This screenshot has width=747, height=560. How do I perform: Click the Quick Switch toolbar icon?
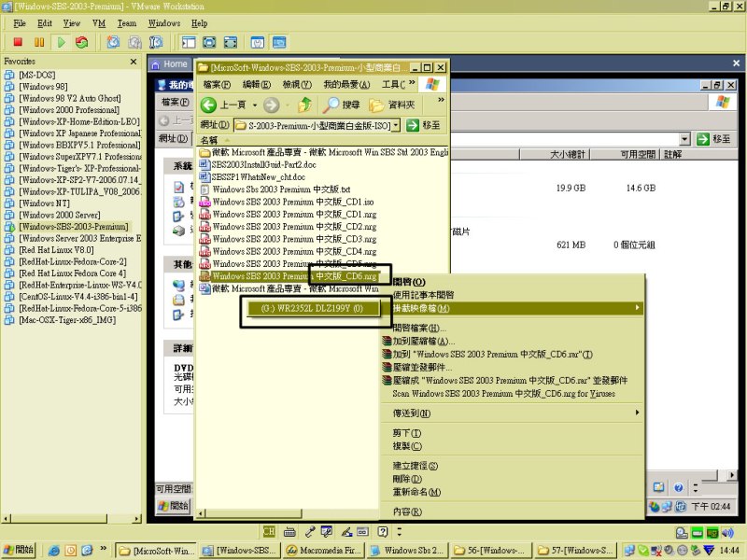click(231, 42)
